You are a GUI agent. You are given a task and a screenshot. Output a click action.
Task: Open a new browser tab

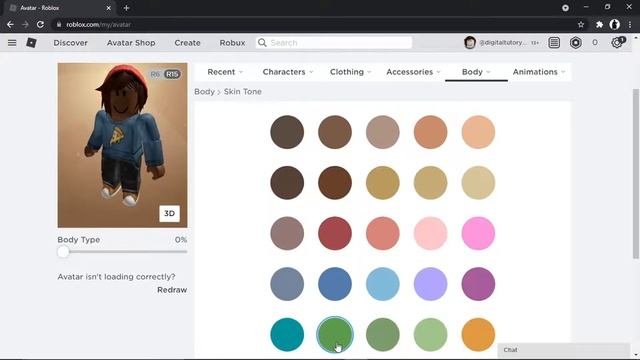(126, 8)
